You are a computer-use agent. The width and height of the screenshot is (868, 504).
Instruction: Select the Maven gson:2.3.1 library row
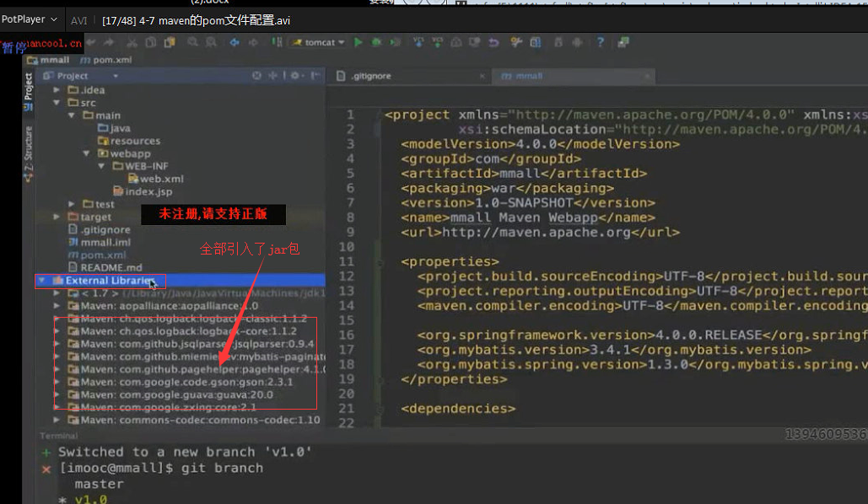coord(181,382)
